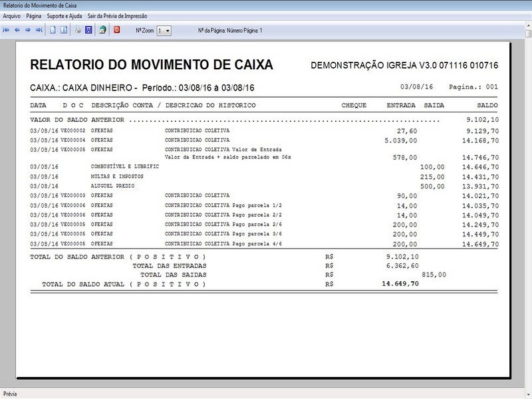The image size is (532, 399).
Task: Click document number VE000002
Action: 73,130
